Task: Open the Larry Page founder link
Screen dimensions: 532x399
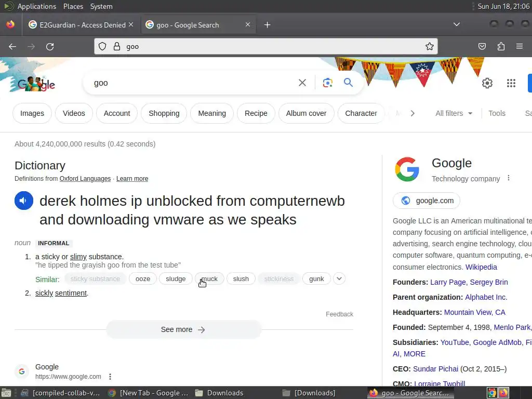Action: [448, 282]
